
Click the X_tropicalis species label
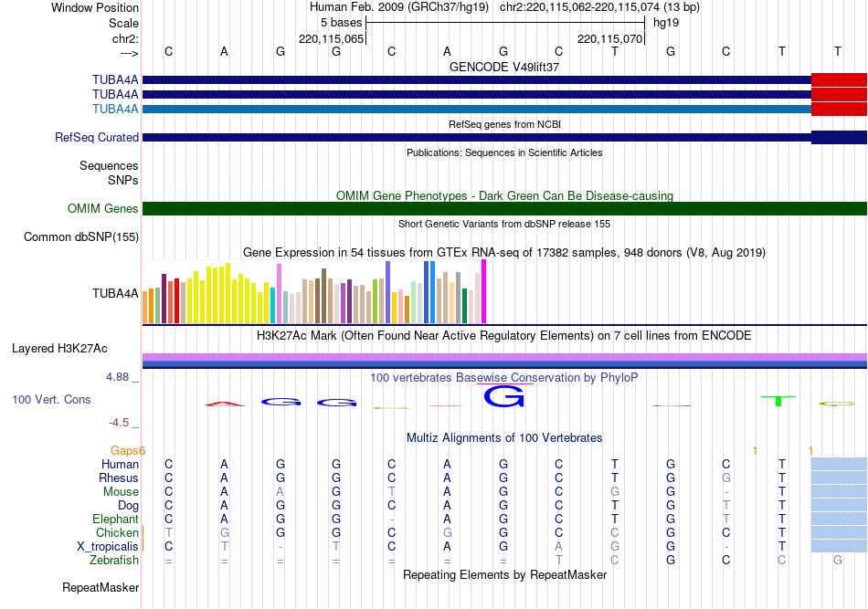tap(108, 547)
